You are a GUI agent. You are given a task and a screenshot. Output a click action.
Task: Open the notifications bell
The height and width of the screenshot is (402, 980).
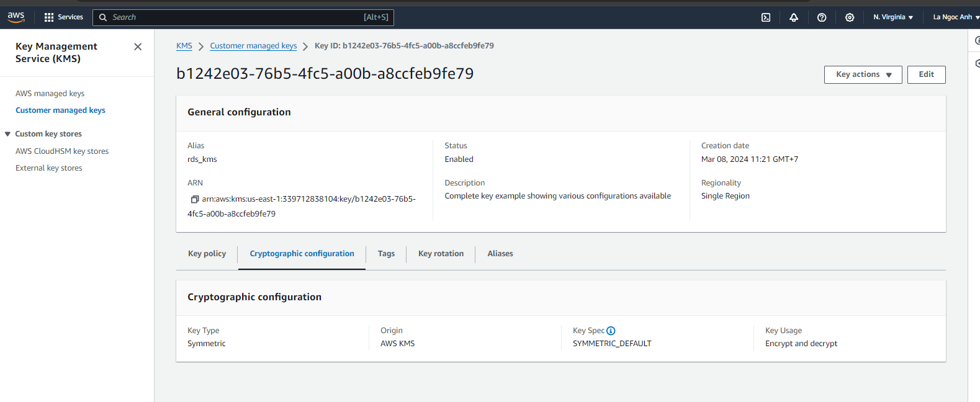coord(794,17)
